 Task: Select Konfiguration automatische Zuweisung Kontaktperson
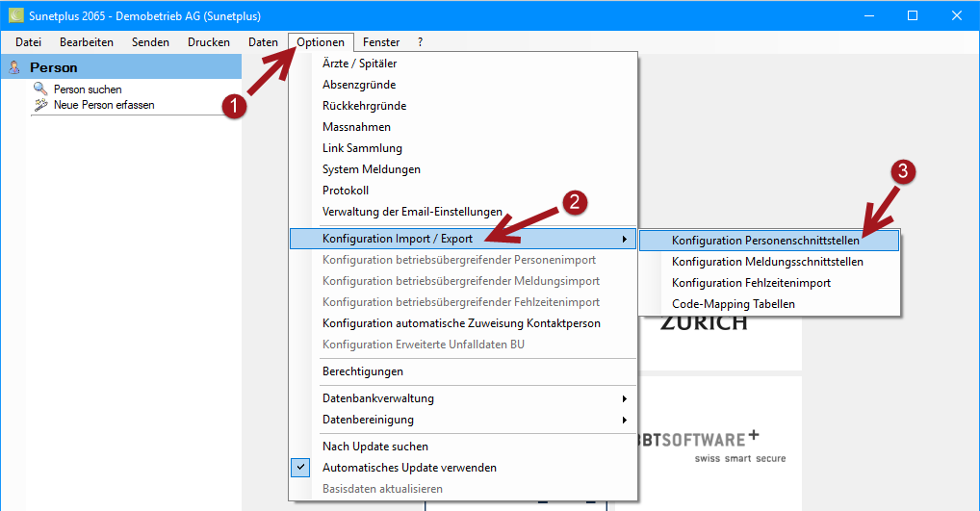pyautogui.click(x=463, y=323)
